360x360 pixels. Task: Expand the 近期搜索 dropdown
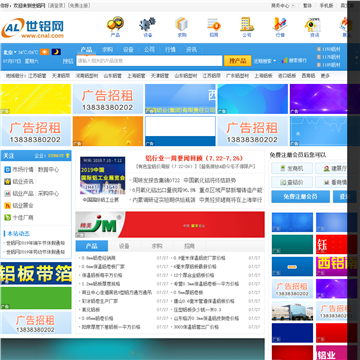[265, 61]
